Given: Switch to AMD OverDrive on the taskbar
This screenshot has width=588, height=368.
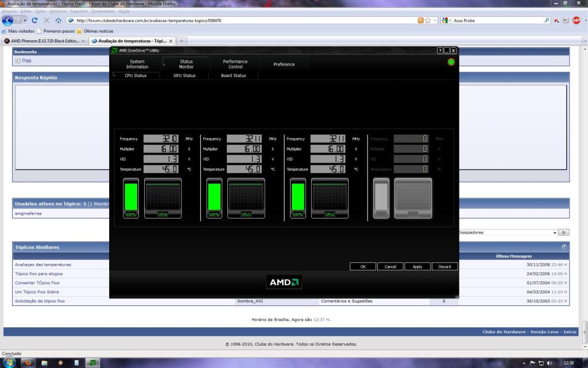Looking at the screenshot, I should [x=92, y=363].
